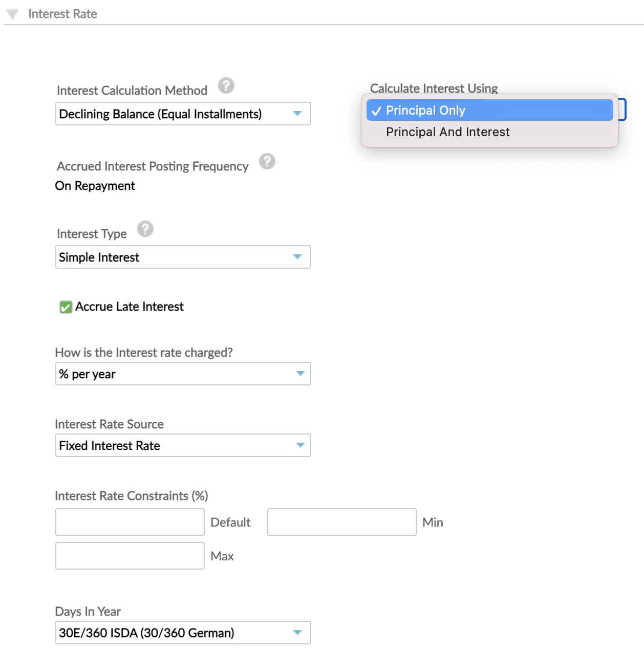Click help icon next to Interest Type
This screenshot has height=652, width=644.
point(145,229)
